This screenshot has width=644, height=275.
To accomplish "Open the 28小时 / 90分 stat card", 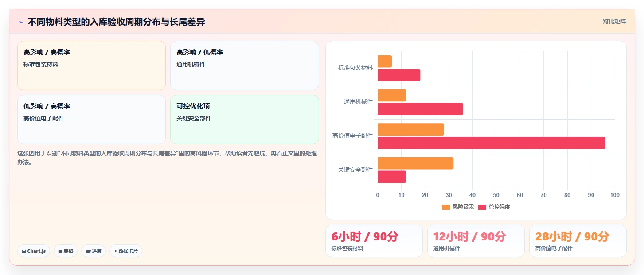I will 578,241.
